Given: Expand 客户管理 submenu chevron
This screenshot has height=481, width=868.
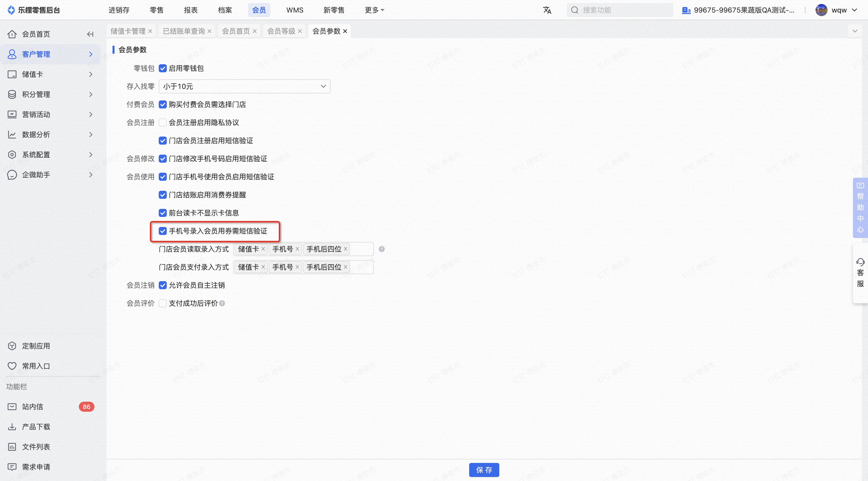Looking at the screenshot, I should (91, 54).
